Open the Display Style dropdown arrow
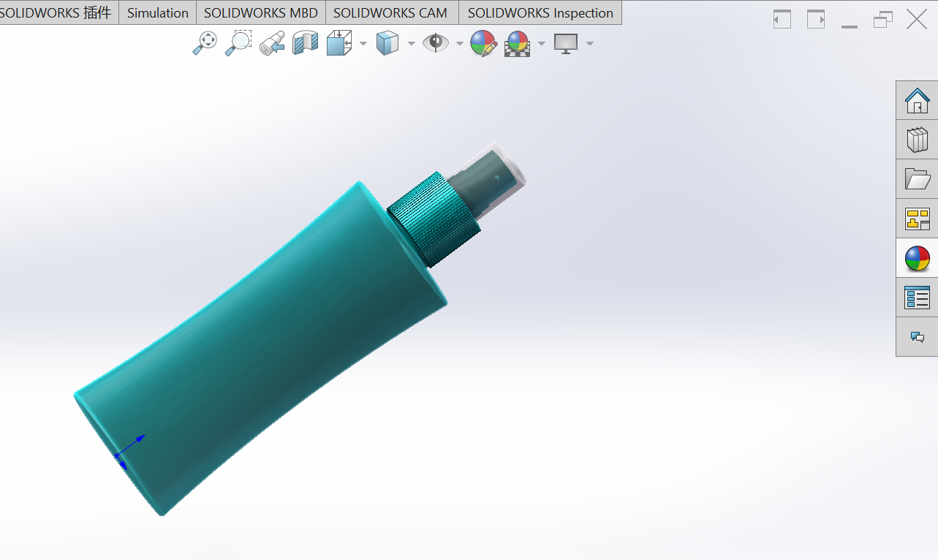This screenshot has height=560, width=938. point(411,44)
